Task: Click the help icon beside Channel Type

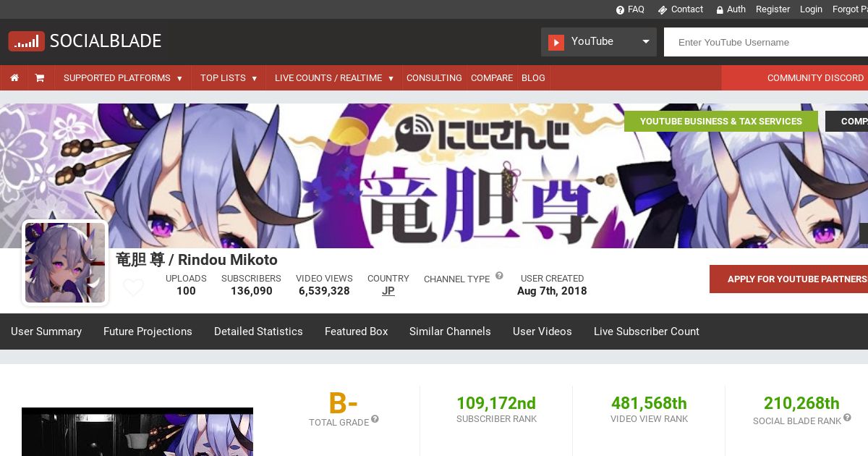Action: [498, 276]
